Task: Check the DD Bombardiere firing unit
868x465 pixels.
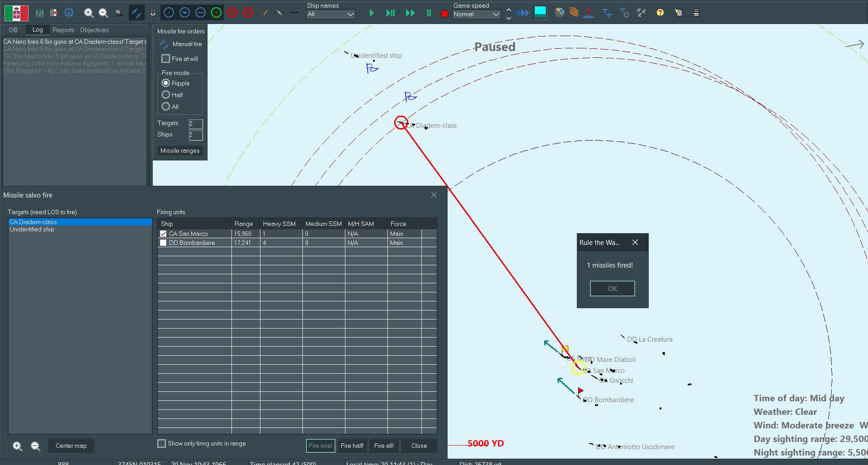Action: (163, 243)
